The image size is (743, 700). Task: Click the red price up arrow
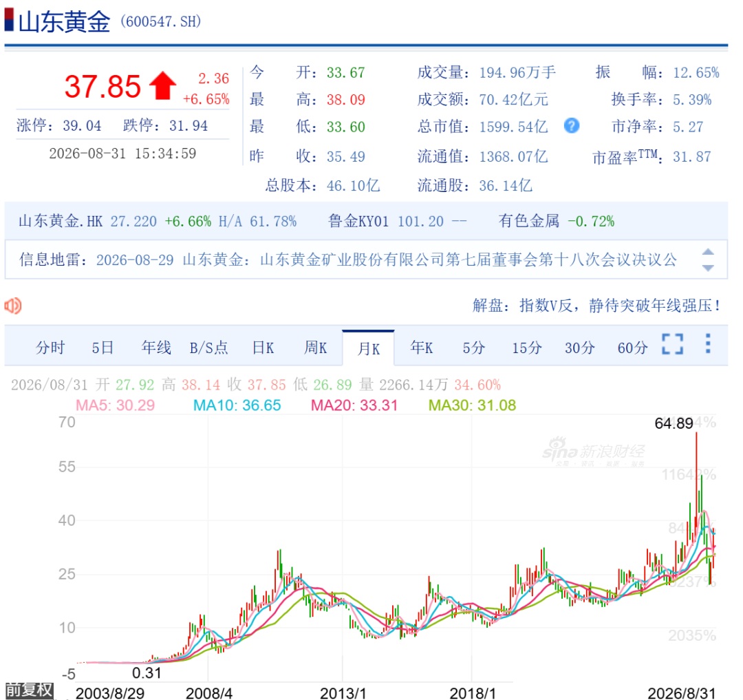click(162, 86)
